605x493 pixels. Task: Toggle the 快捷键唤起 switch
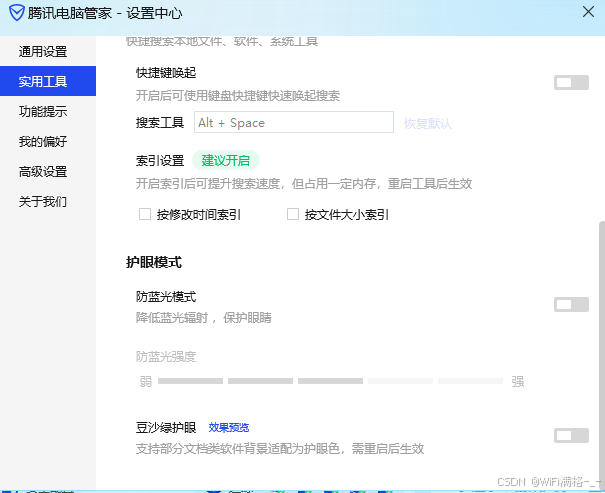coord(571,82)
